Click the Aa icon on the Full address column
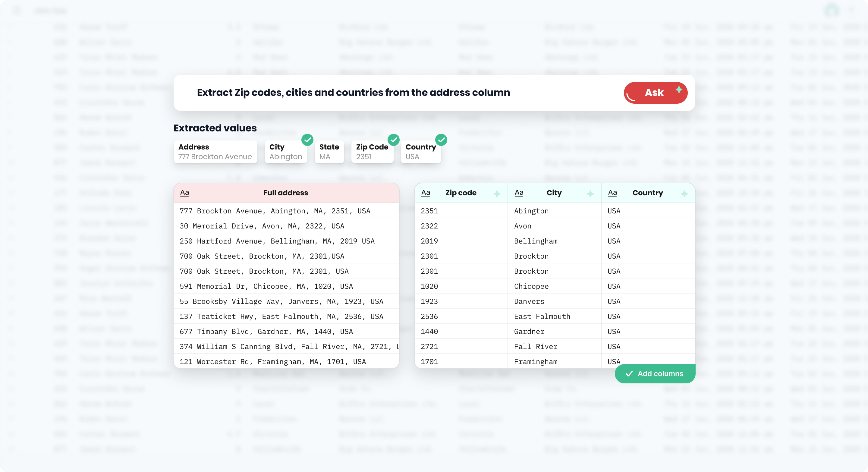The image size is (868, 472). 184,193
